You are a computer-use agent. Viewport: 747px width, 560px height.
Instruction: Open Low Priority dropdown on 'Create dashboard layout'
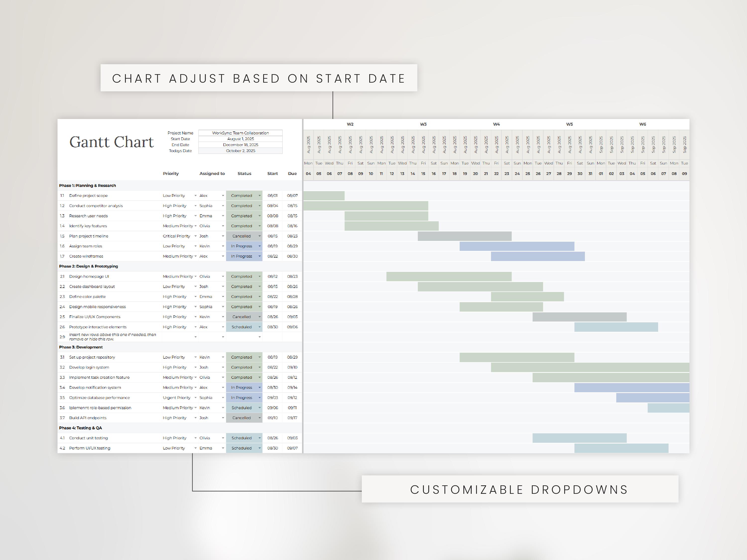coord(195,286)
